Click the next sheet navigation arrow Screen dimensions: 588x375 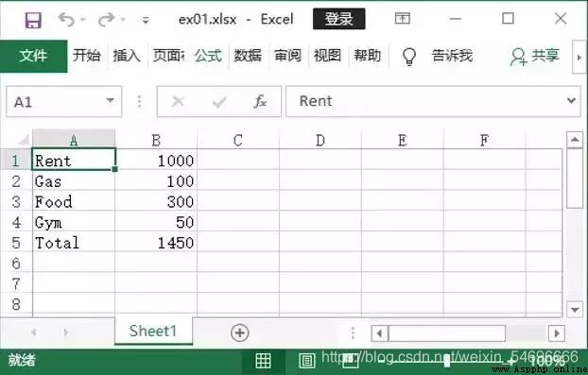[x=66, y=332]
